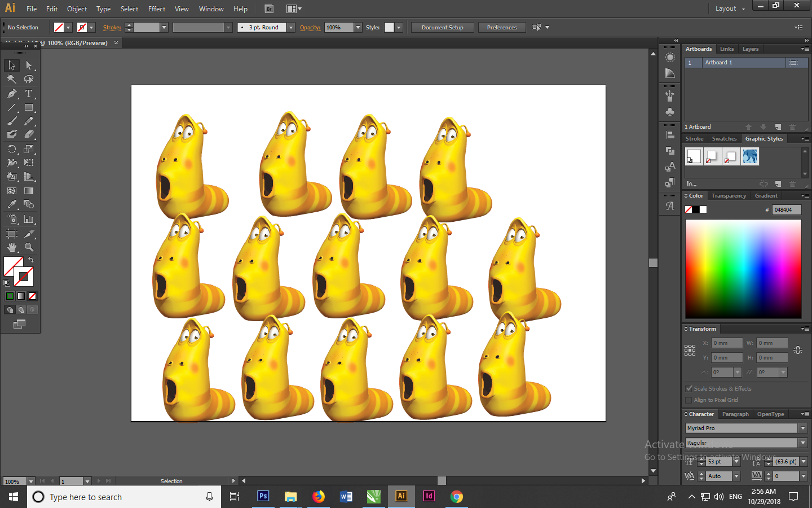Choose the Rectangle shape tool
Image resolution: width=812 pixels, height=508 pixels.
coord(29,108)
